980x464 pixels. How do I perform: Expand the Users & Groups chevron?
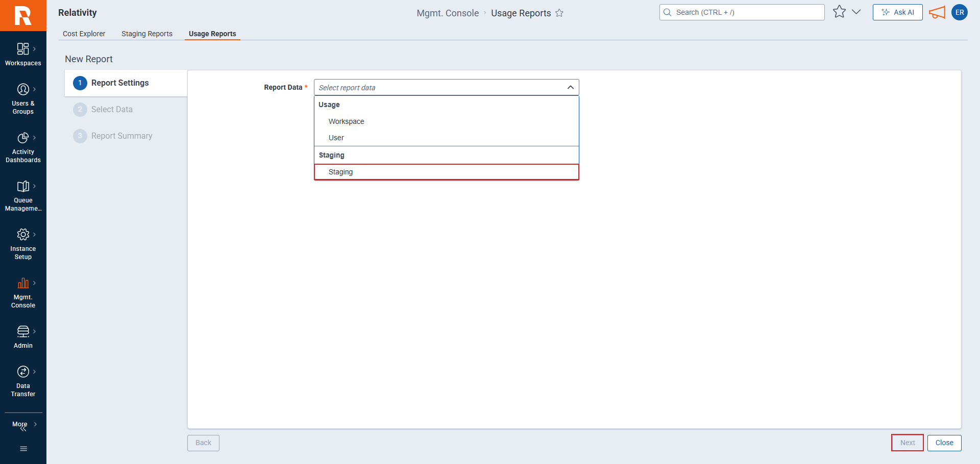click(34, 89)
